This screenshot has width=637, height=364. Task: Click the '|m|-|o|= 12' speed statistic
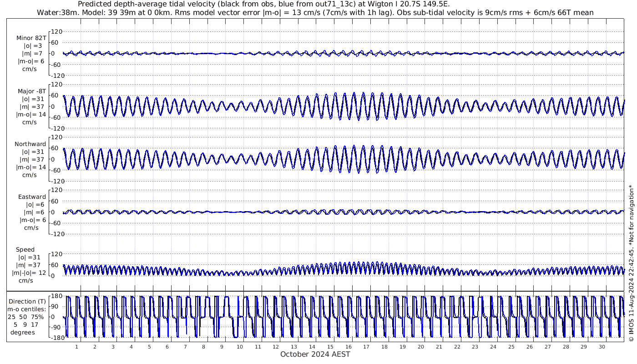tap(29, 273)
